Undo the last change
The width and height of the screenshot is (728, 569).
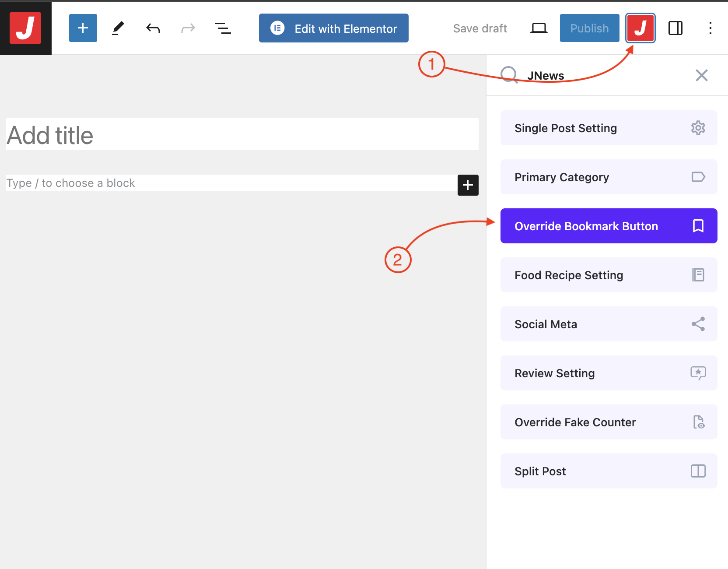click(153, 28)
